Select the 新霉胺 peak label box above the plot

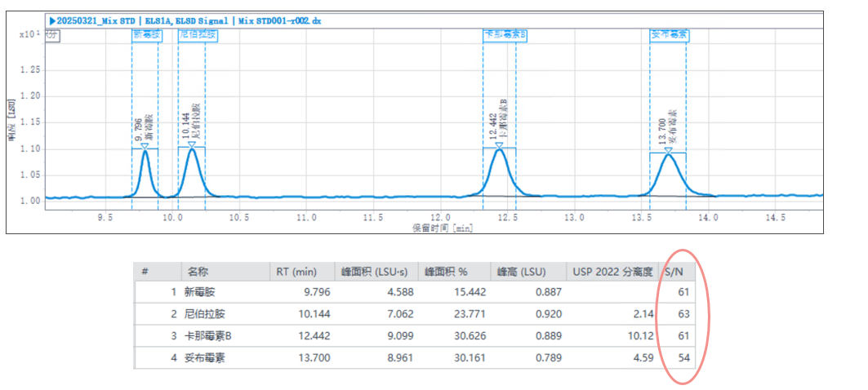145,35
